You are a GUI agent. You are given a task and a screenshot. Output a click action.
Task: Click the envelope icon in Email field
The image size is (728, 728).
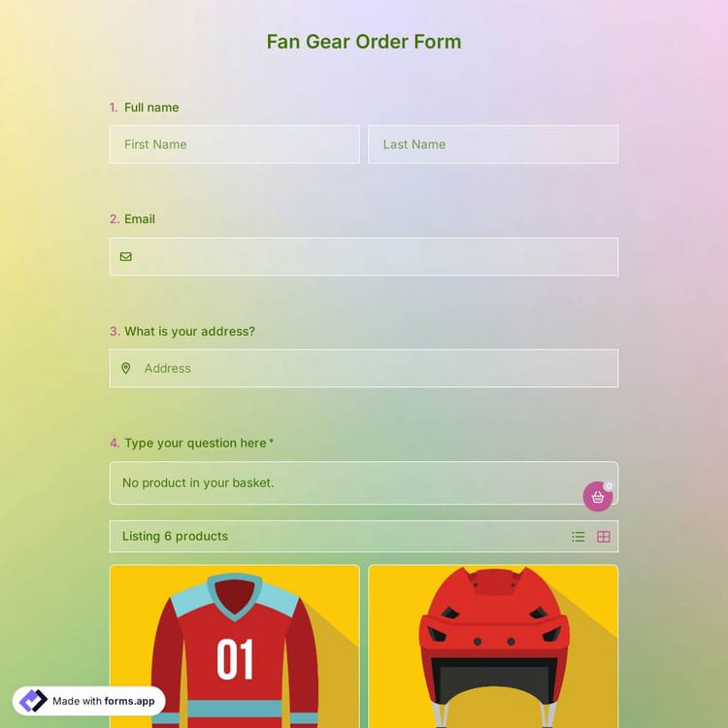tap(126, 257)
